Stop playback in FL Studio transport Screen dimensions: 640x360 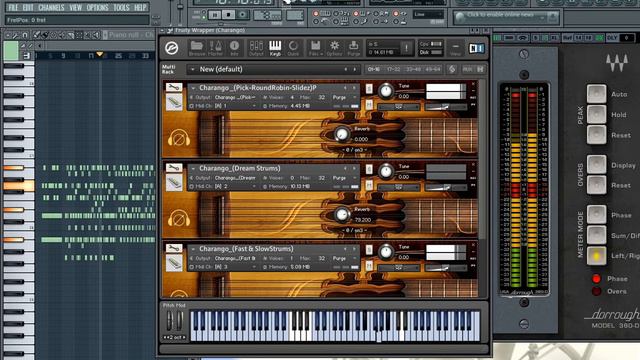point(228,15)
